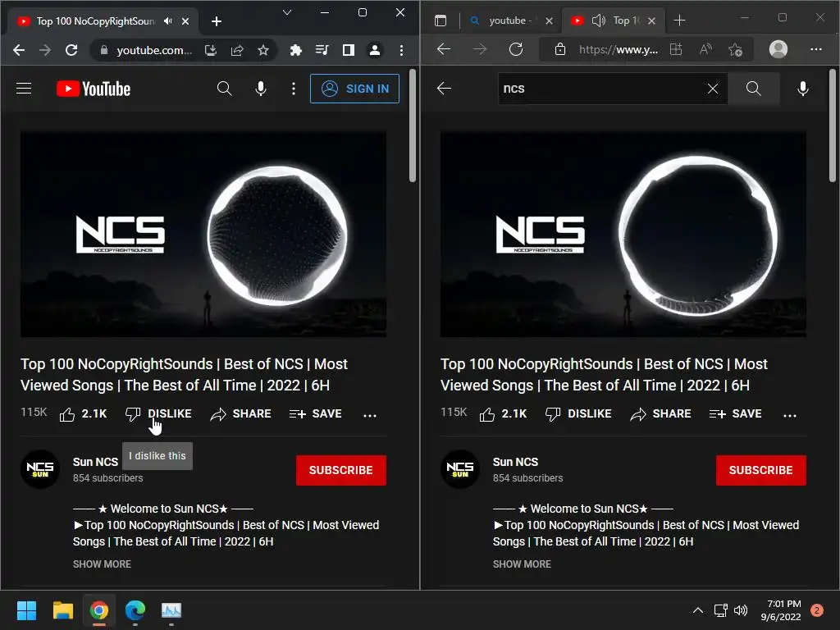Go back in Edge browser

coord(444,50)
